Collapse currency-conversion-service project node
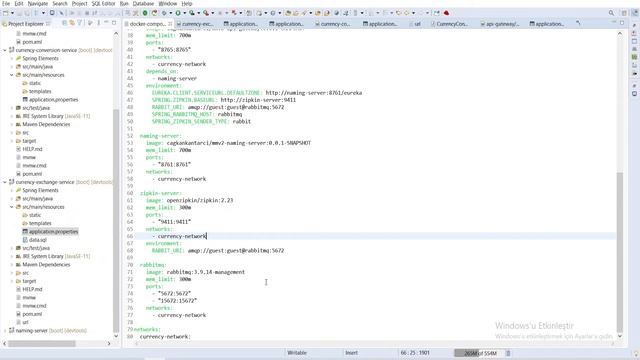This screenshot has height=360, width=640. (5, 50)
